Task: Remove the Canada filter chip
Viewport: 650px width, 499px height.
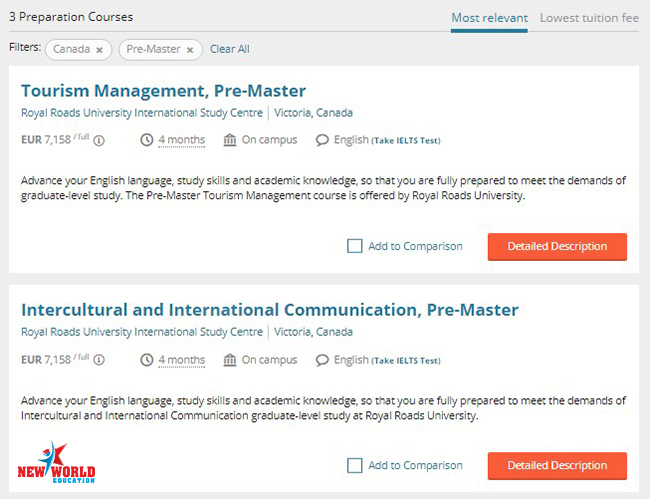Action: point(99,50)
